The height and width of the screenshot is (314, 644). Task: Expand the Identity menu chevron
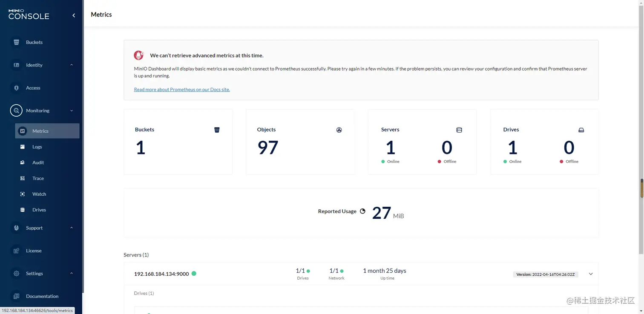(72, 65)
